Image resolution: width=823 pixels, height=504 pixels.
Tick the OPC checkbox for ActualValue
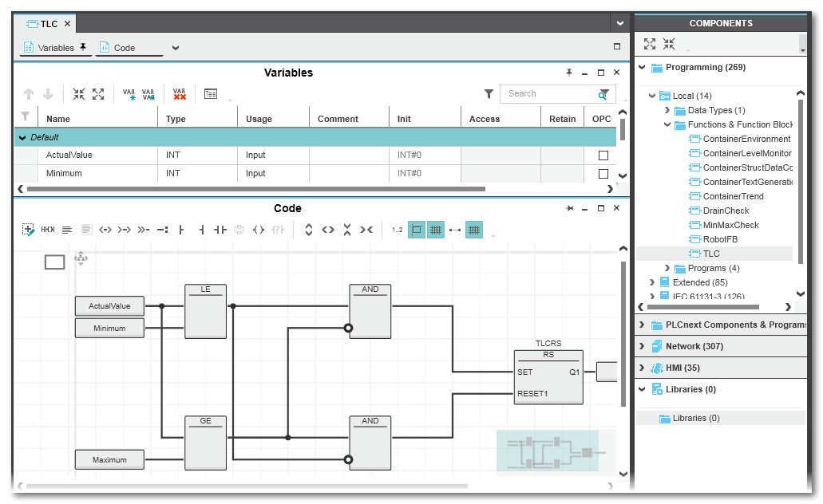tap(603, 156)
